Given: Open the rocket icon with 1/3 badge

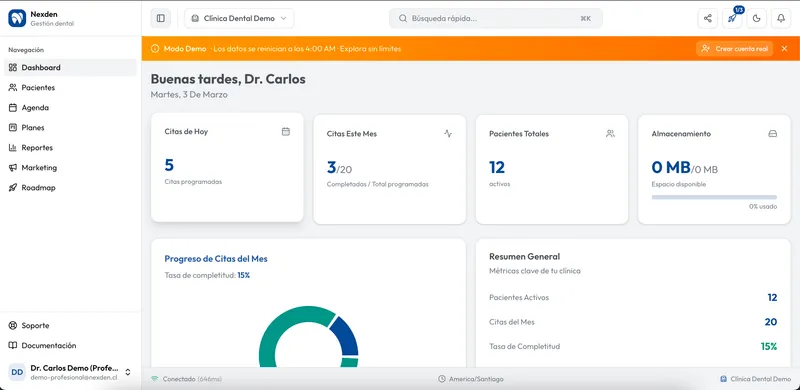Looking at the screenshot, I should (732, 18).
